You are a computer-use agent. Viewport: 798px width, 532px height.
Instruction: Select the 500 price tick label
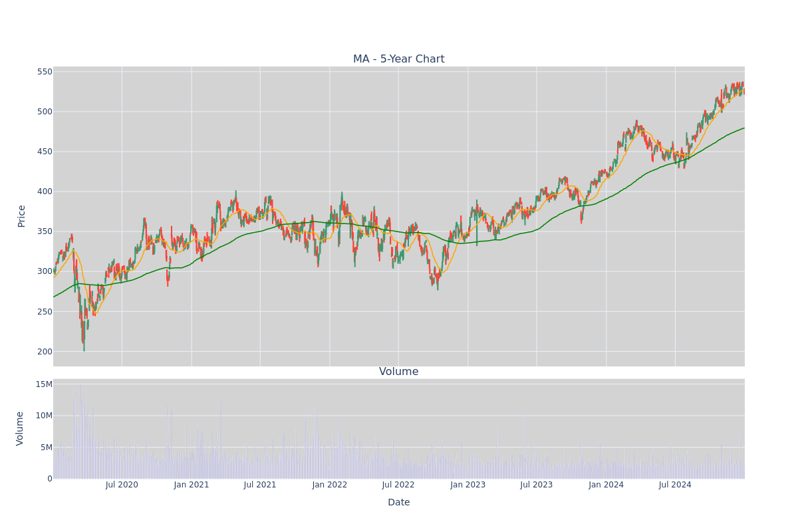(x=45, y=112)
